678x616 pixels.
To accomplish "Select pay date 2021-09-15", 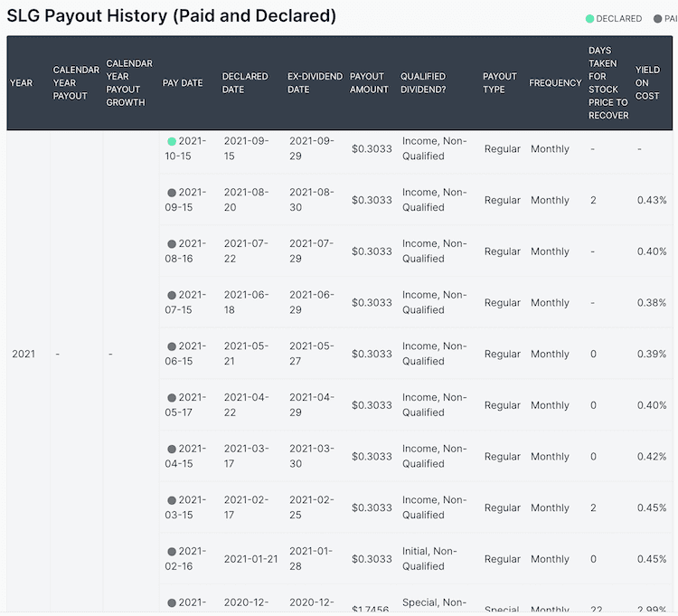I will 186,199.
